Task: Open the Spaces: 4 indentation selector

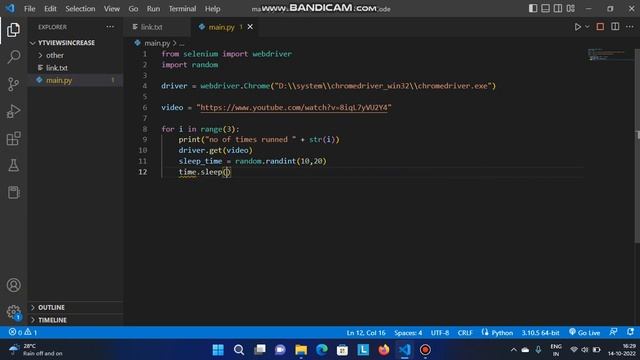Action: coord(408,332)
